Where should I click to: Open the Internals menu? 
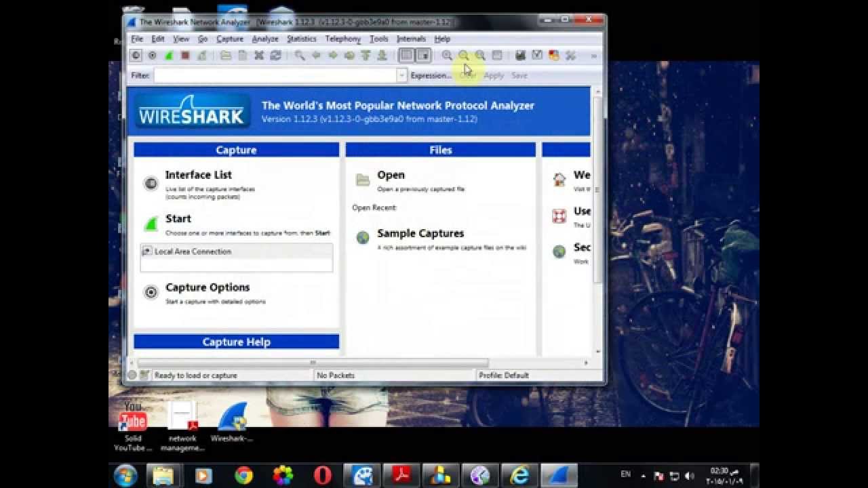(x=411, y=39)
